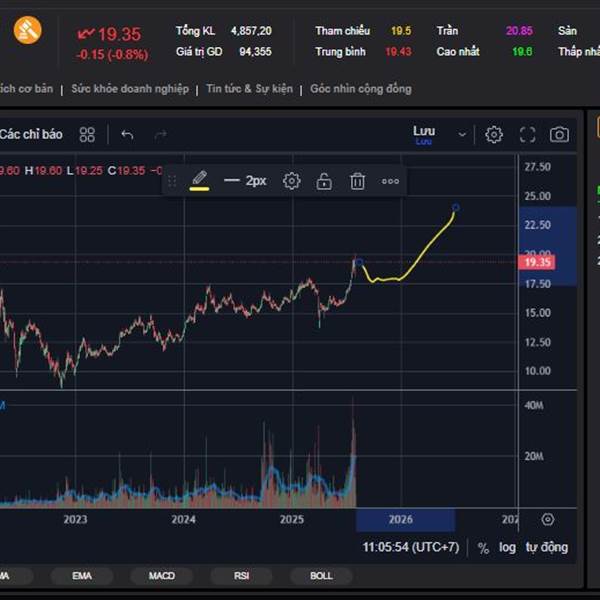Click the Tổng KL value 4,857,20
This screenshot has width=600, height=600.
(251, 31)
